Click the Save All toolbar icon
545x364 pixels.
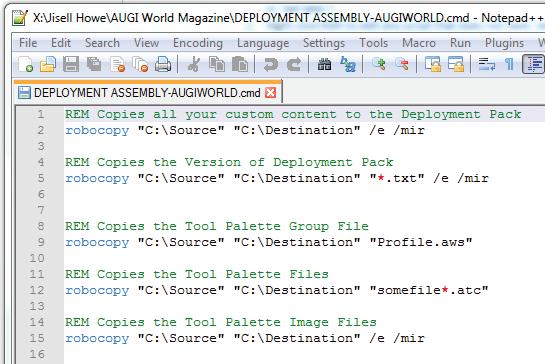coord(94,64)
